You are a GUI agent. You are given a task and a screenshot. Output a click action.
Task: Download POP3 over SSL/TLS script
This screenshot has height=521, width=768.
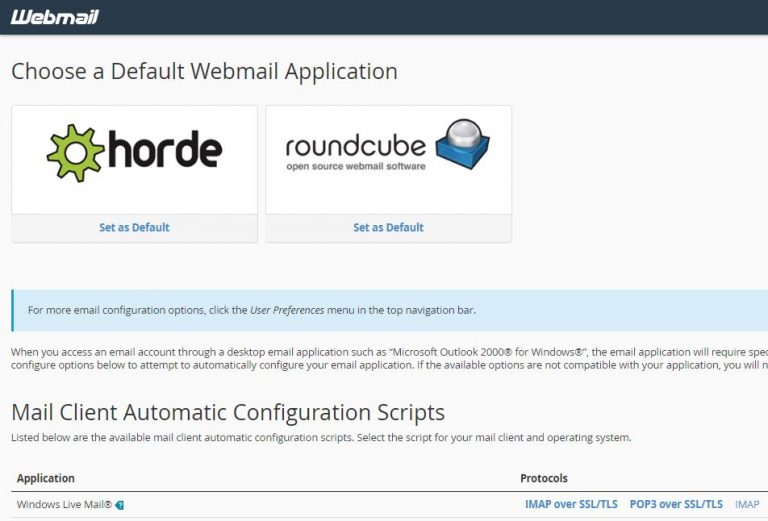pos(676,504)
